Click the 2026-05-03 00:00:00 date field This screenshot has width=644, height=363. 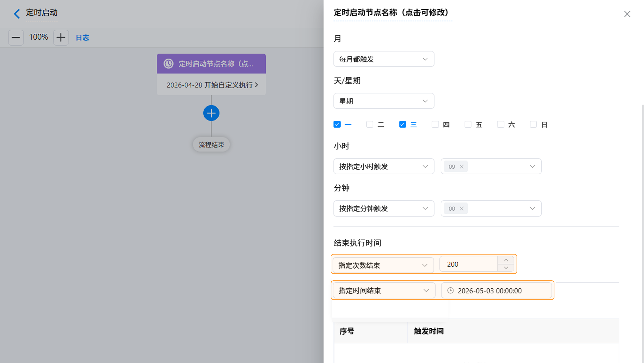tap(496, 290)
